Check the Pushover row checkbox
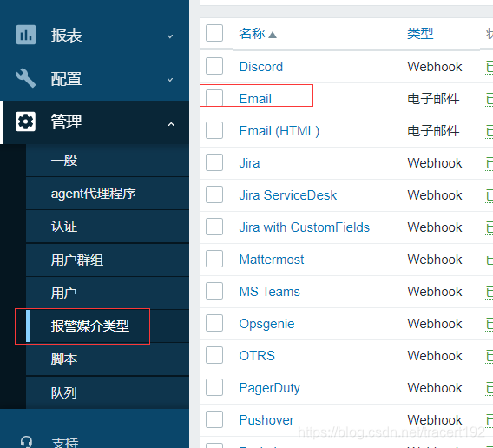This screenshot has width=493, height=448. point(214,419)
